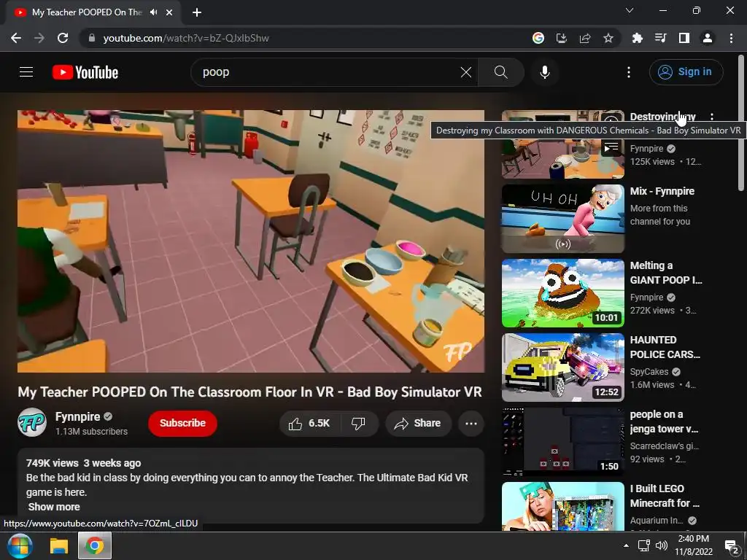Click Melting a GIANT POOP title
Viewport: 747px width, 560px height.
(x=665, y=273)
